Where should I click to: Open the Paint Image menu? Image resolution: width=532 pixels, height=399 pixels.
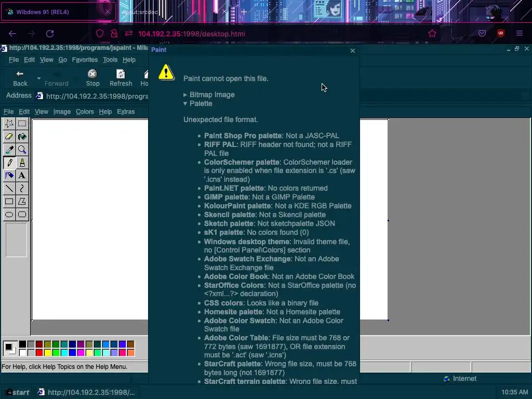[x=62, y=112]
